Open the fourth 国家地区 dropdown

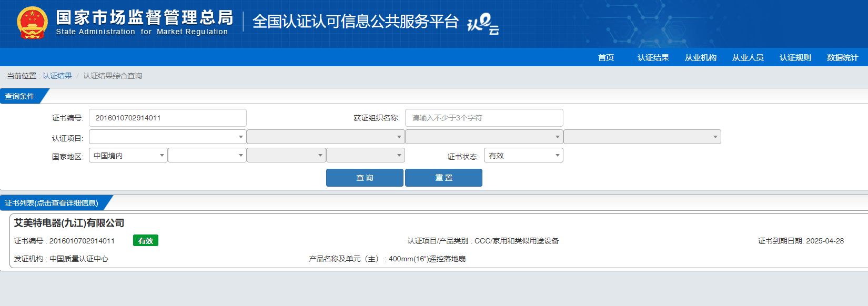[x=366, y=155]
